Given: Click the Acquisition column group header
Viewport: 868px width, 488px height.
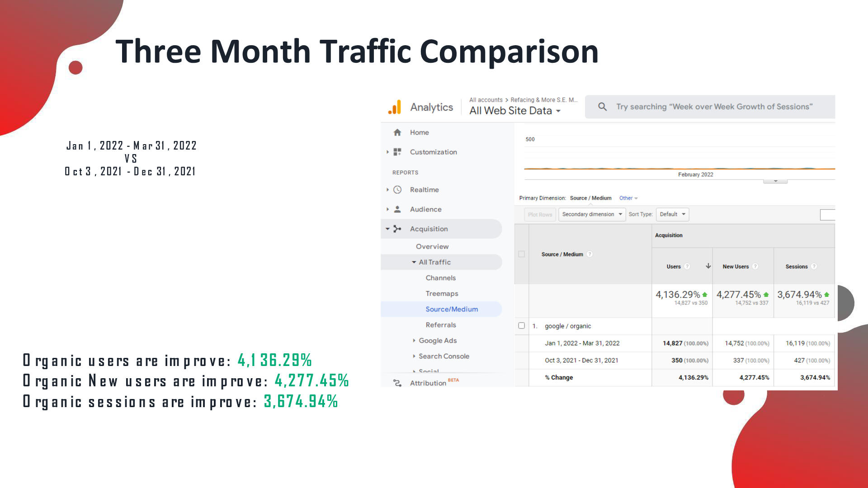Looking at the screenshot, I should coord(669,235).
